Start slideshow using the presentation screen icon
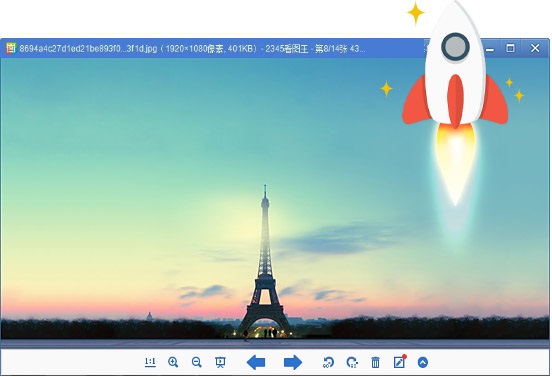The height and width of the screenshot is (377, 552). click(x=220, y=363)
